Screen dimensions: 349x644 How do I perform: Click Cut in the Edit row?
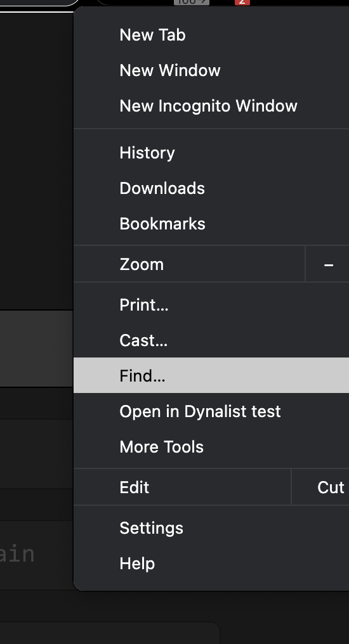coord(330,487)
